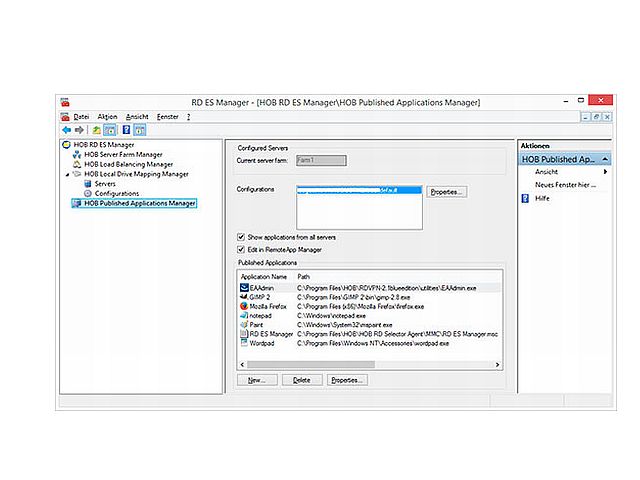This screenshot has width=640, height=480.
Task: Toggle Show applications from all servers checkbox
Action: tap(241, 237)
